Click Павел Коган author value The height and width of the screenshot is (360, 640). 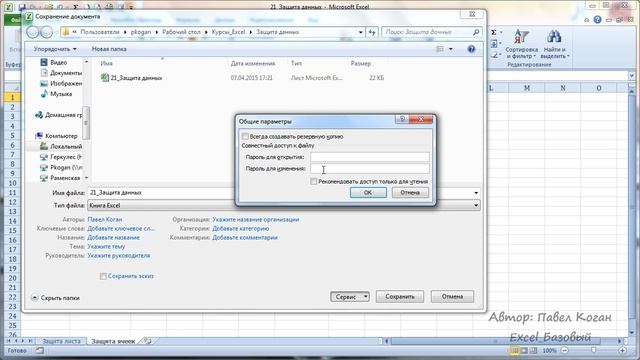104,220
